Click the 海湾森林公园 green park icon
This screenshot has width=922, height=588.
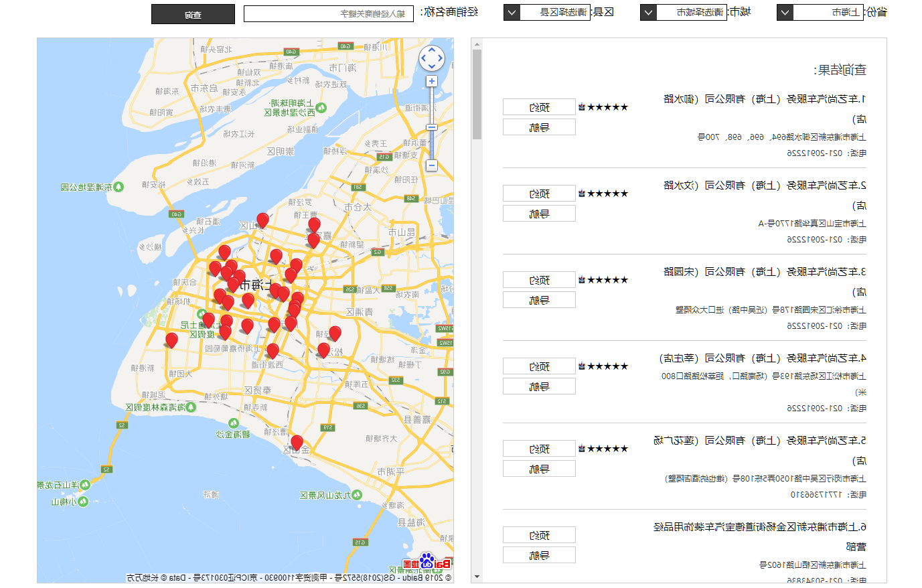tap(191, 407)
